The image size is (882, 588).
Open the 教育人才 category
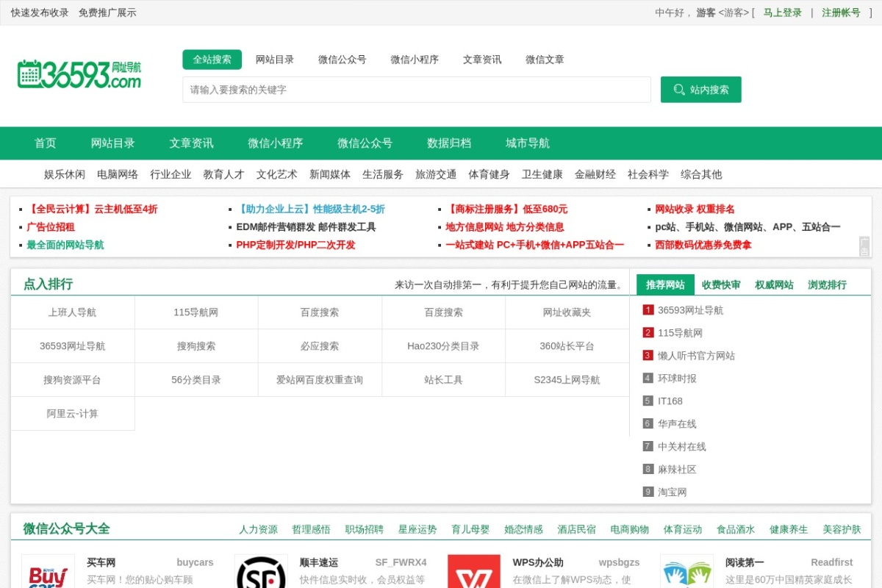[223, 174]
